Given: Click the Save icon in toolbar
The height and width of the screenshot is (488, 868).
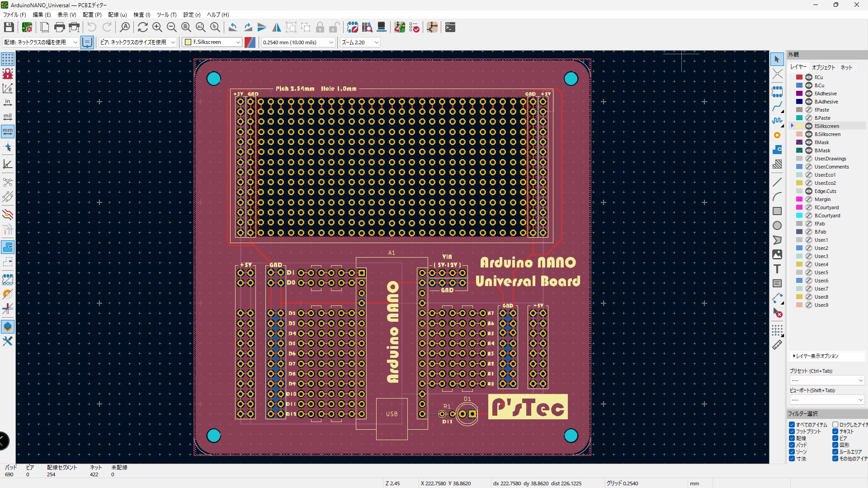Looking at the screenshot, I should pyautogui.click(x=9, y=28).
